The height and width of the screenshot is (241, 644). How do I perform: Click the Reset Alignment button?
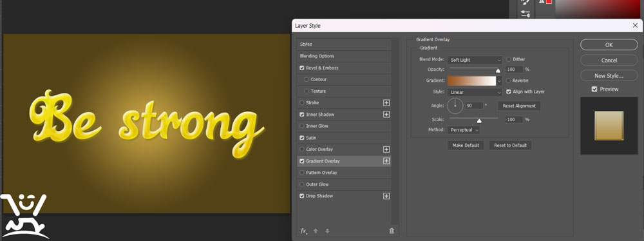519,106
